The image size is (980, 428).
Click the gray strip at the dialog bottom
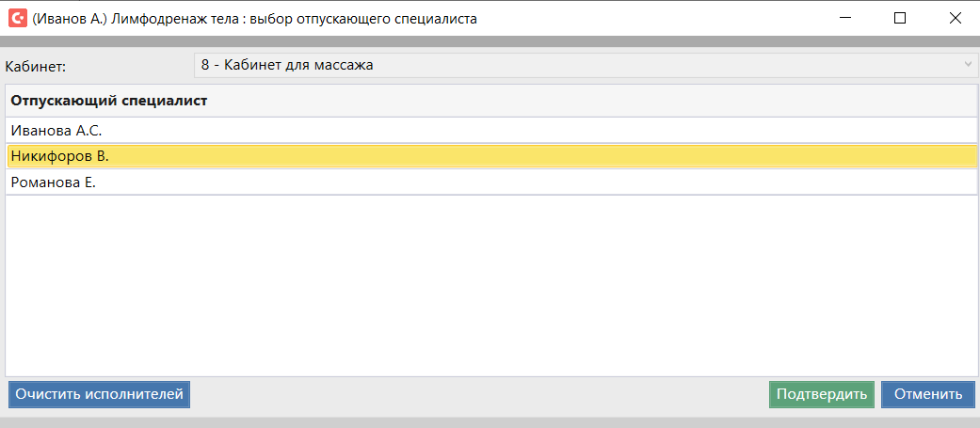click(490, 422)
